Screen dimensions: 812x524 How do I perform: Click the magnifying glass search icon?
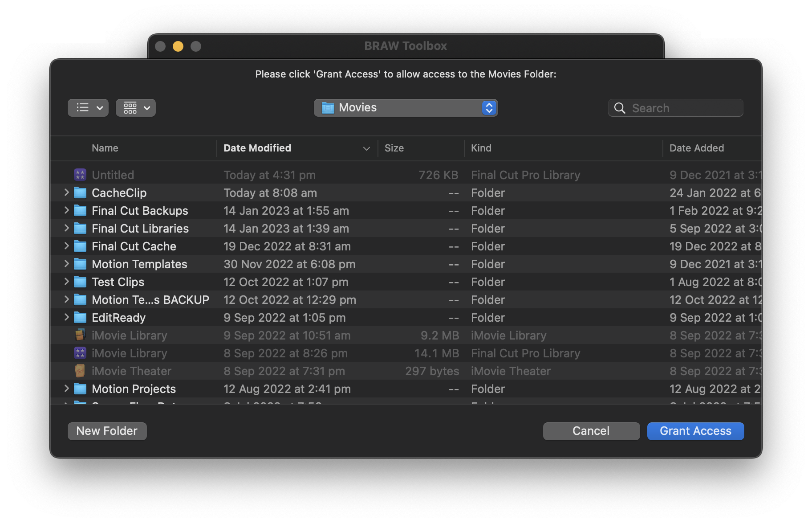[620, 108]
